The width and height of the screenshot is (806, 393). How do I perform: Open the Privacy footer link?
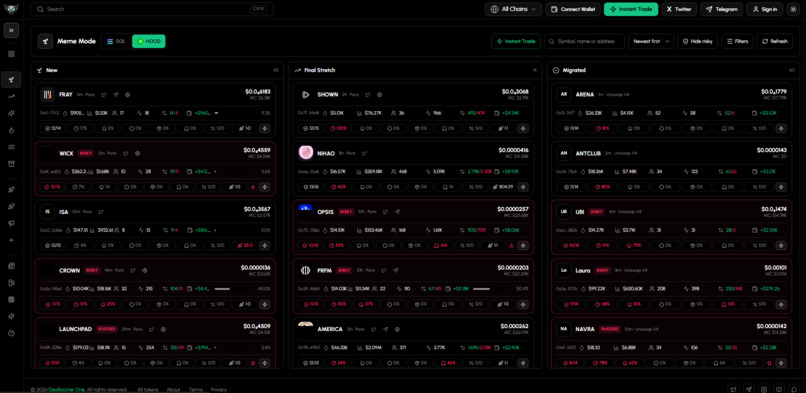(x=218, y=389)
